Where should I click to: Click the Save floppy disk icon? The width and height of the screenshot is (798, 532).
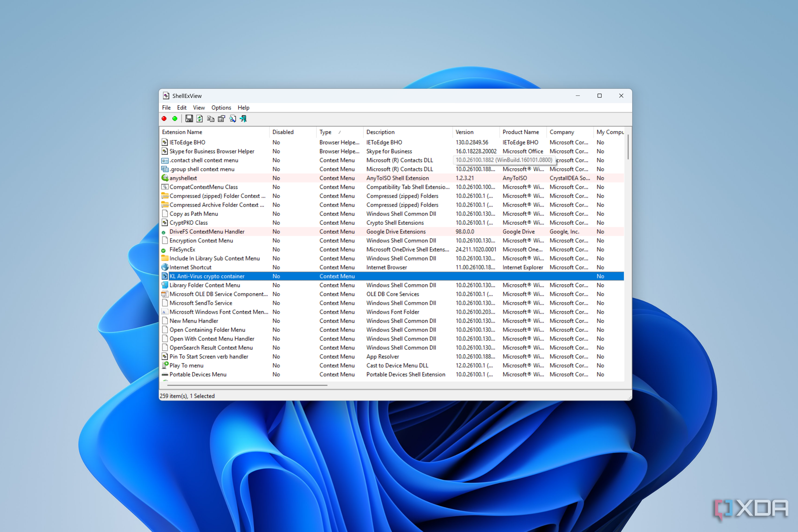[x=189, y=119]
